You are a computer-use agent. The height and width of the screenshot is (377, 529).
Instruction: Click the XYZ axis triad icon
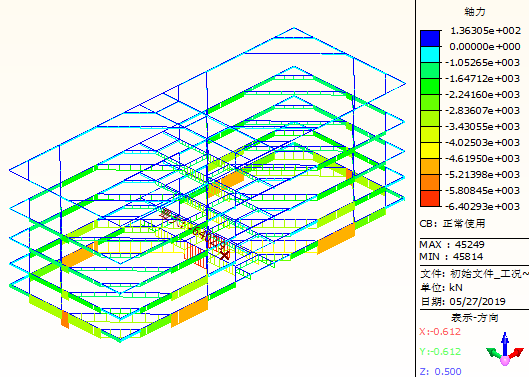(505, 349)
